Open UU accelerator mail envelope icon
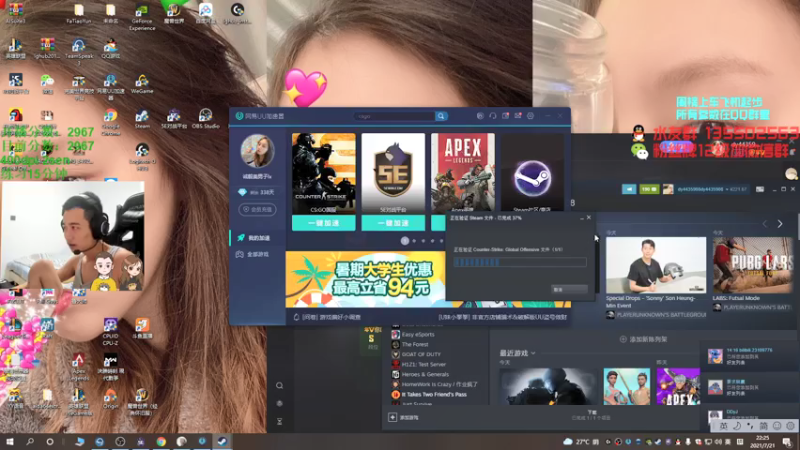This screenshot has height=450, width=800. (x=518, y=116)
